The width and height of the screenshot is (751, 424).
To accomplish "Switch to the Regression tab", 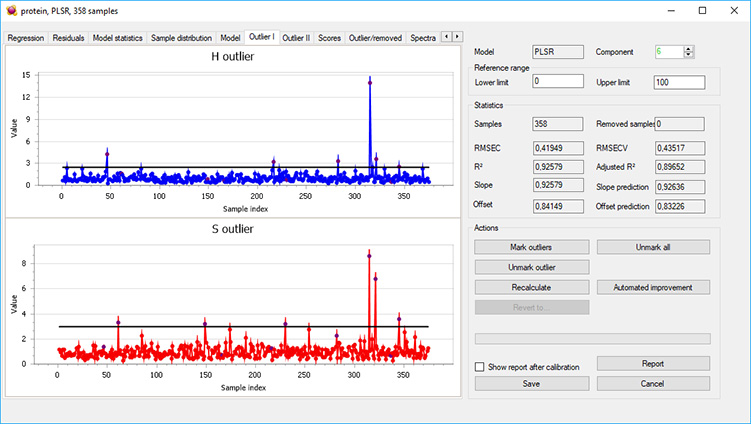I will pos(25,38).
